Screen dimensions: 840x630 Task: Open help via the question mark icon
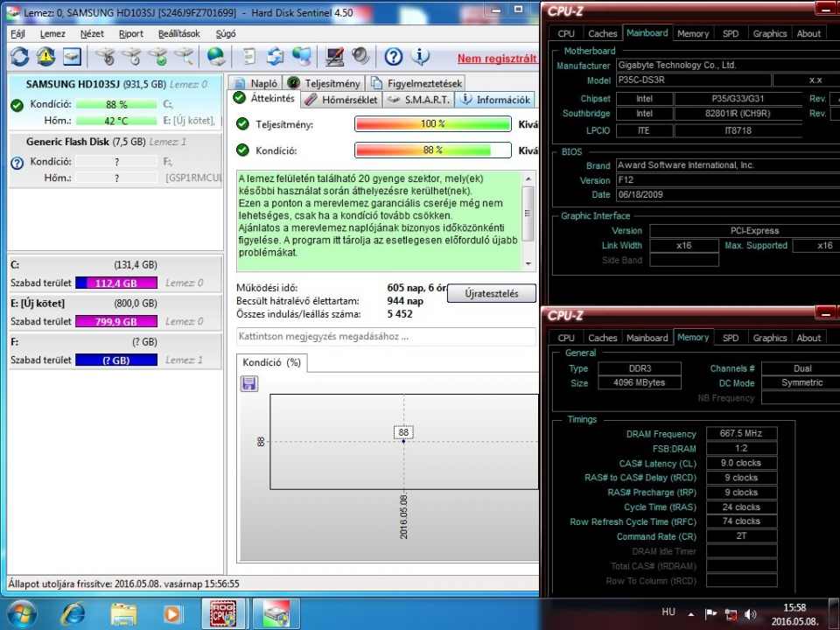[393, 56]
